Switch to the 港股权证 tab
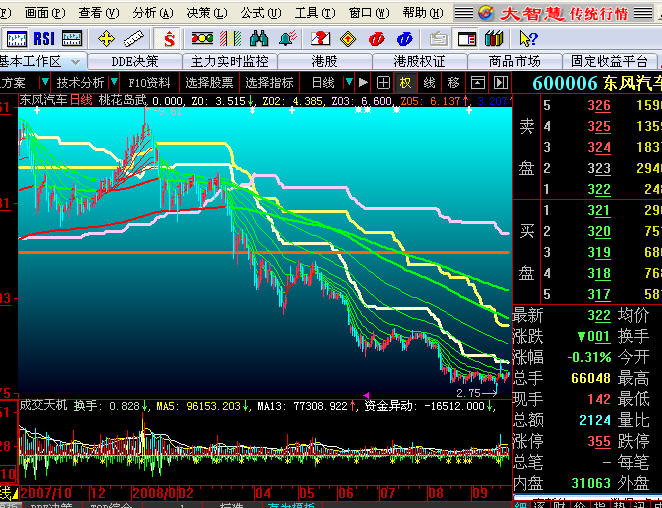The image size is (662, 508). point(420,62)
